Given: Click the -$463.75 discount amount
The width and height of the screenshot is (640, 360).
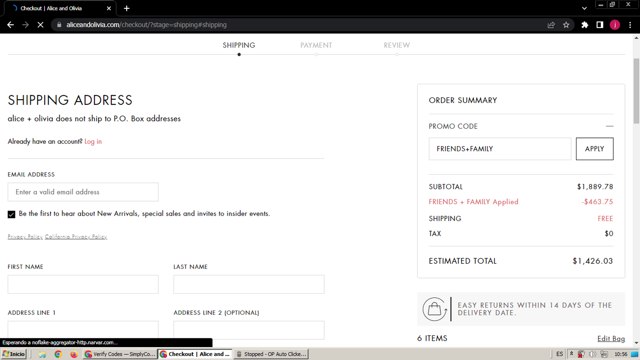Looking at the screenshot, I should pyautogui.click(x=598, y=202).
